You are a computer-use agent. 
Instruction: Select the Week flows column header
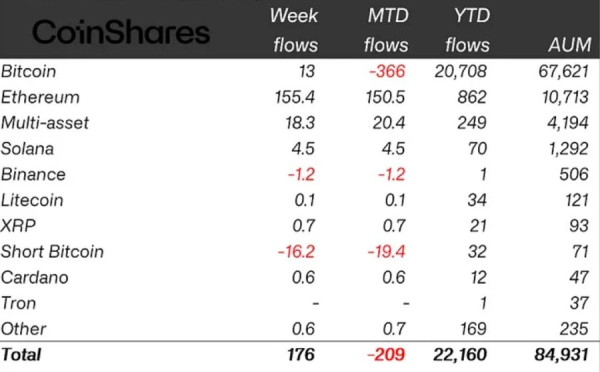pos(295,30)
